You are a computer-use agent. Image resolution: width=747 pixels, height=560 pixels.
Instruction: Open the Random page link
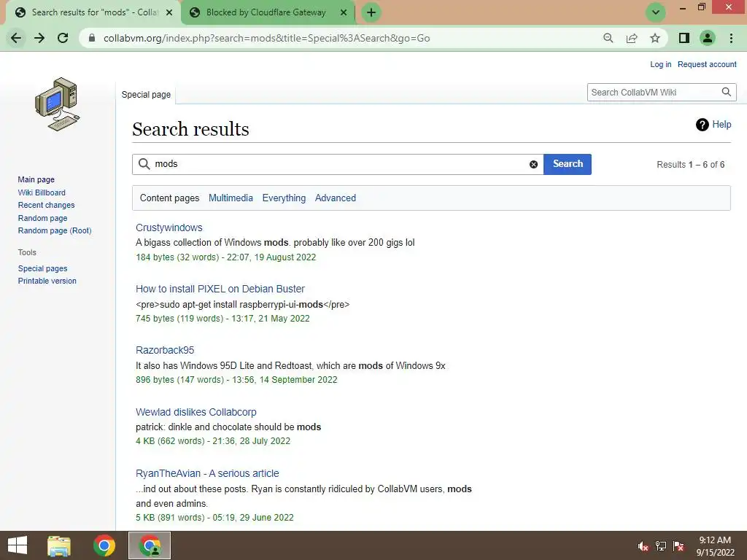coord(43,218)
